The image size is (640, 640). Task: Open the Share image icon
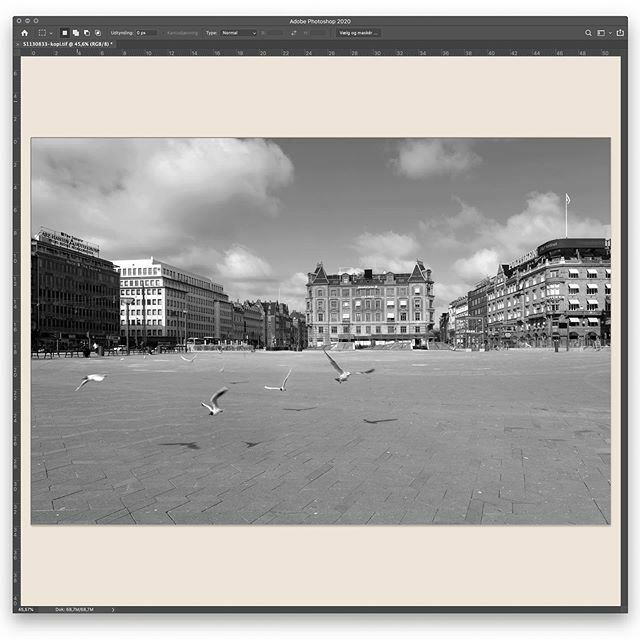[620, 33]
